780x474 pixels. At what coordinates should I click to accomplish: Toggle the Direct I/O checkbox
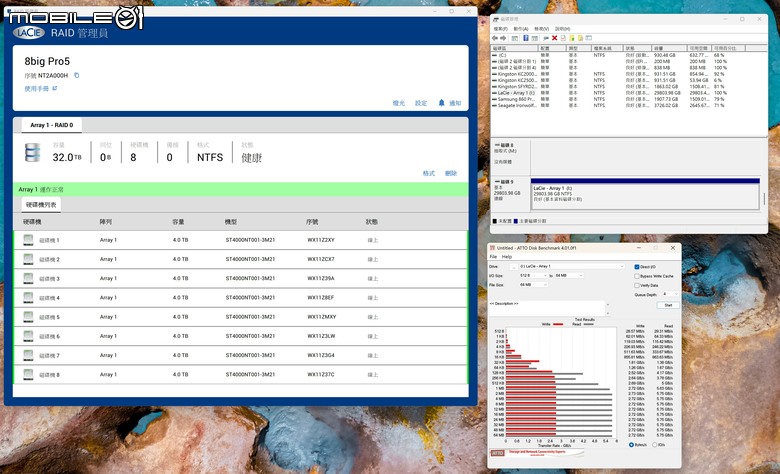tap(637, 267)
